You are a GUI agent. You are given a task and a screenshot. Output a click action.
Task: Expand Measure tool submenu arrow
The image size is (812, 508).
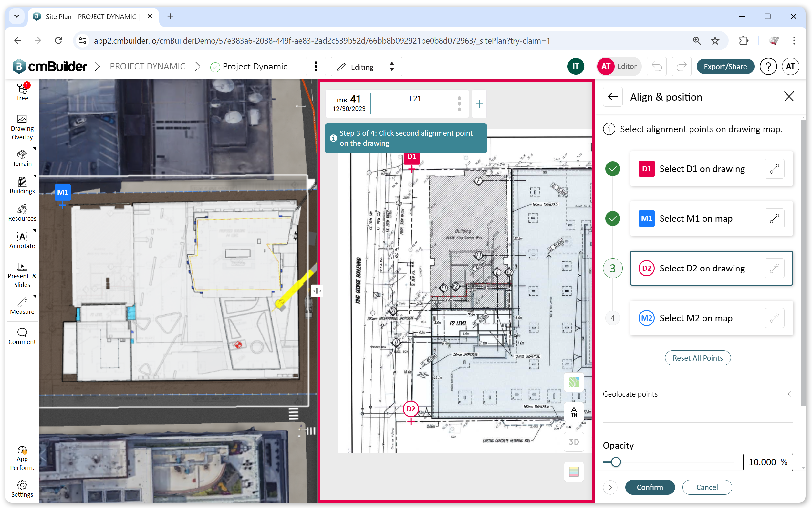tap(35, 297)
